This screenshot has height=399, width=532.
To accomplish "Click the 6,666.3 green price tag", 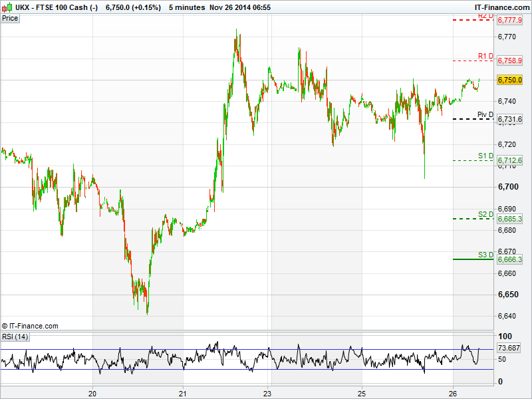I will (x=509, y=259).
